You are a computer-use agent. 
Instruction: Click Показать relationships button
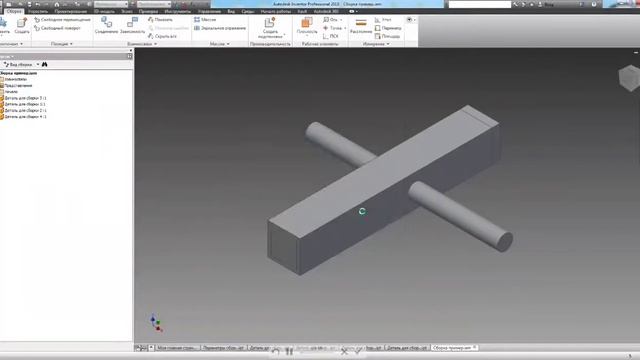click(x=160, y=20)
